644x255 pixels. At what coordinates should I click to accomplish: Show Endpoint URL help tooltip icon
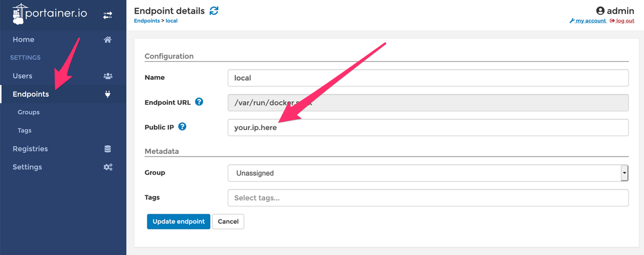pos(199,102)
